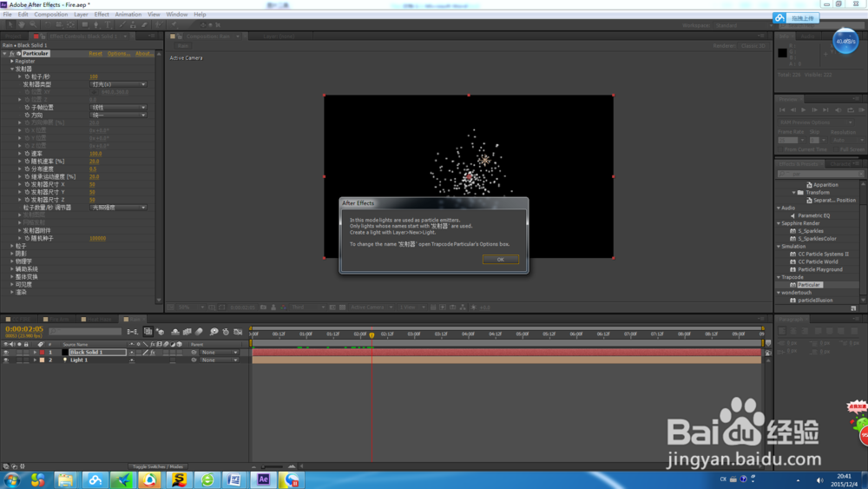868x489 pixels.
Task: Click the auto-keyframe stopwatch timeline icon
Action: [226, 332]
